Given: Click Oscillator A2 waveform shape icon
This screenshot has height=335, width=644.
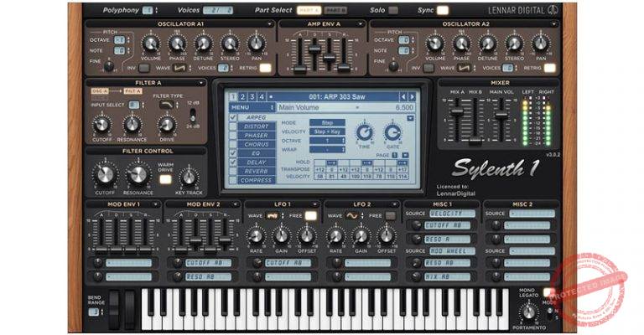Looking at the screenshot, I should (x=463, y=68).
